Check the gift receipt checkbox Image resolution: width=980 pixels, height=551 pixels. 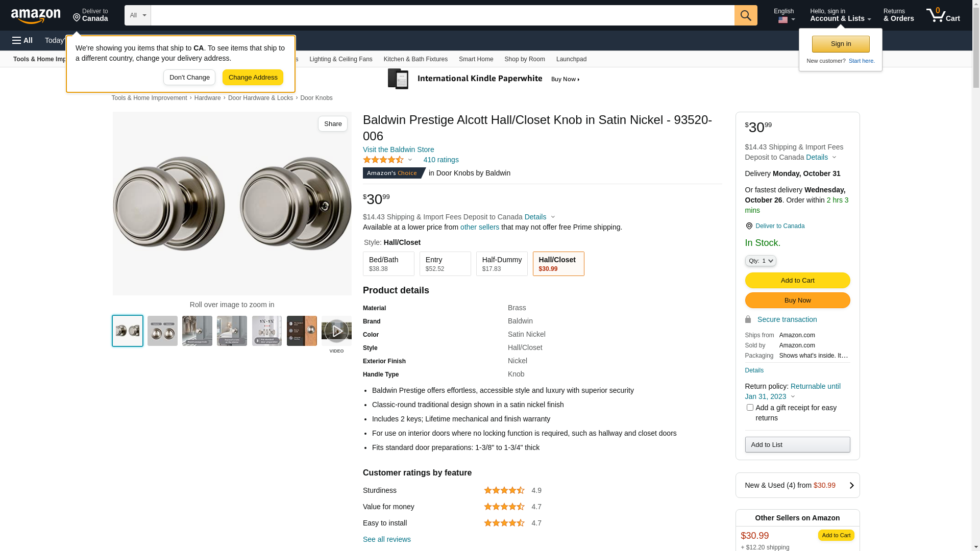[x=750, y=407]
